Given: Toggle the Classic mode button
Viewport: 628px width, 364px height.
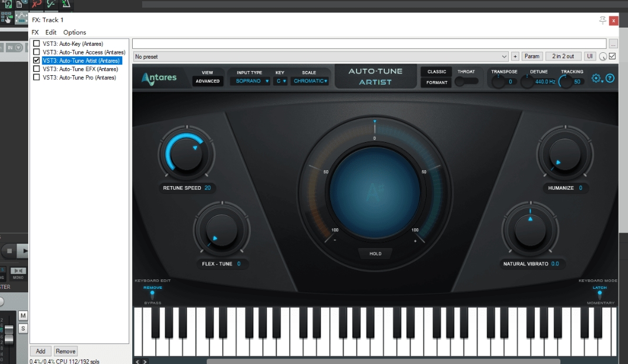Looking at the screenshot, I should tap(436, 72).
